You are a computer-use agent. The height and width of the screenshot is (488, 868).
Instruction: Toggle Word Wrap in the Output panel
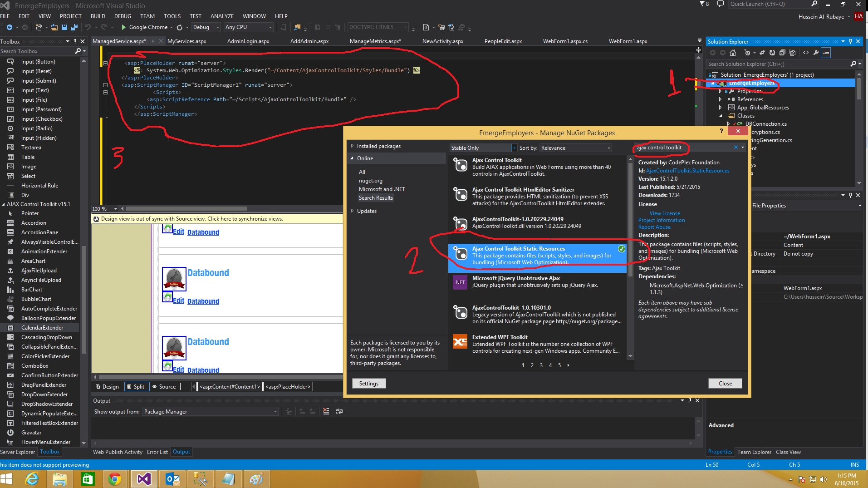coord(339,411)
